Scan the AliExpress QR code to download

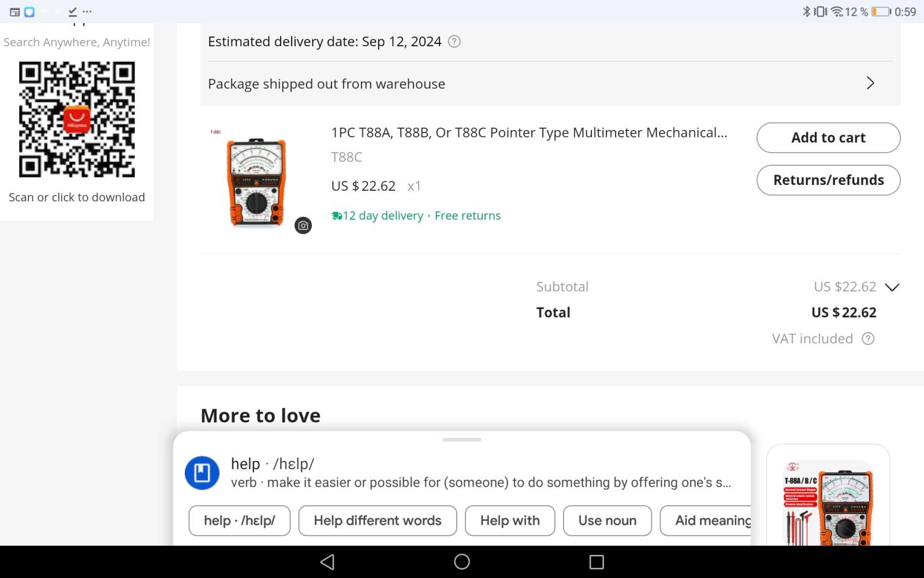tap(77, 120)
